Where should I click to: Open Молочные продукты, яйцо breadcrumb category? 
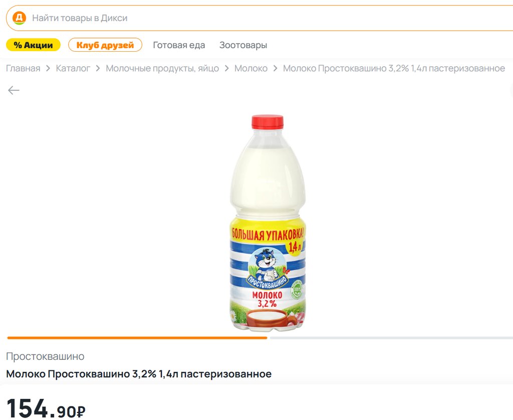162,69
